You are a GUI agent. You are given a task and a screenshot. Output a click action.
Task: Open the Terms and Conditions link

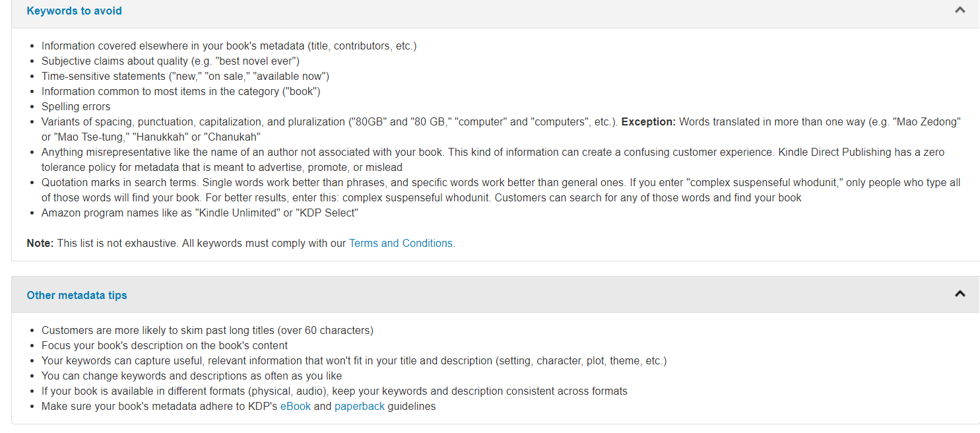click(401, 244)
